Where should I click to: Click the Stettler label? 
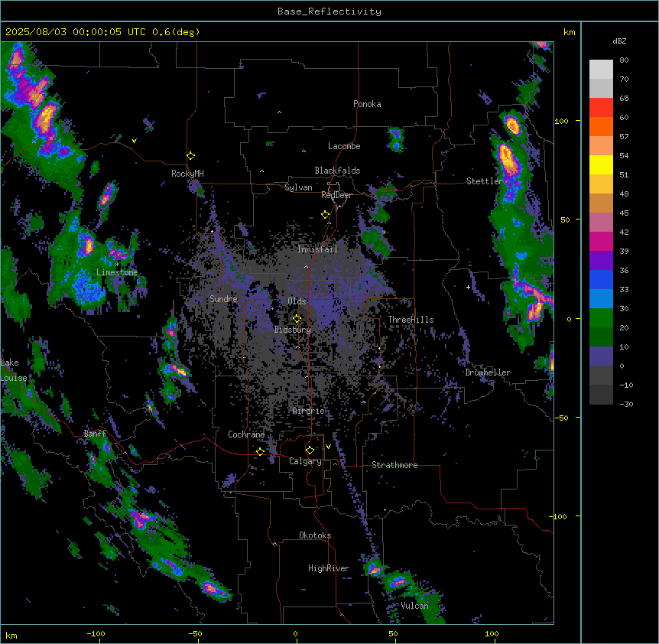tap(485, 181)
